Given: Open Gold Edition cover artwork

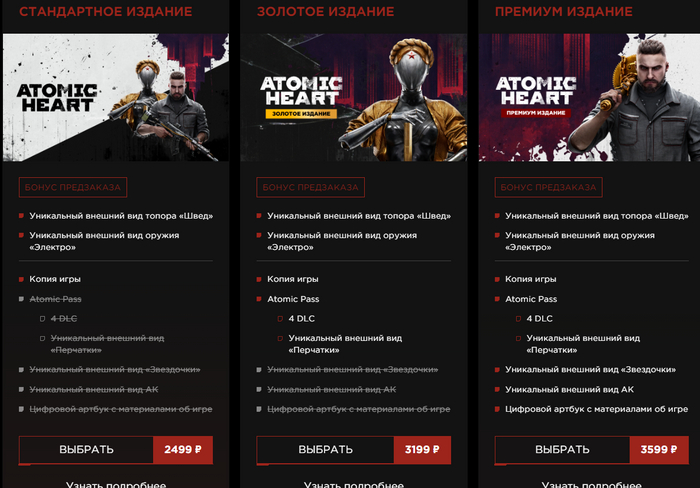Looking at the screenshot, I should [x=354, y=97].
